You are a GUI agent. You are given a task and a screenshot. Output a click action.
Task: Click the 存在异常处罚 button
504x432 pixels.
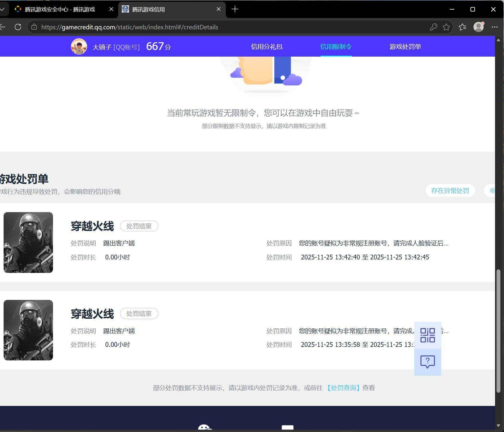[x=450, y=191]
